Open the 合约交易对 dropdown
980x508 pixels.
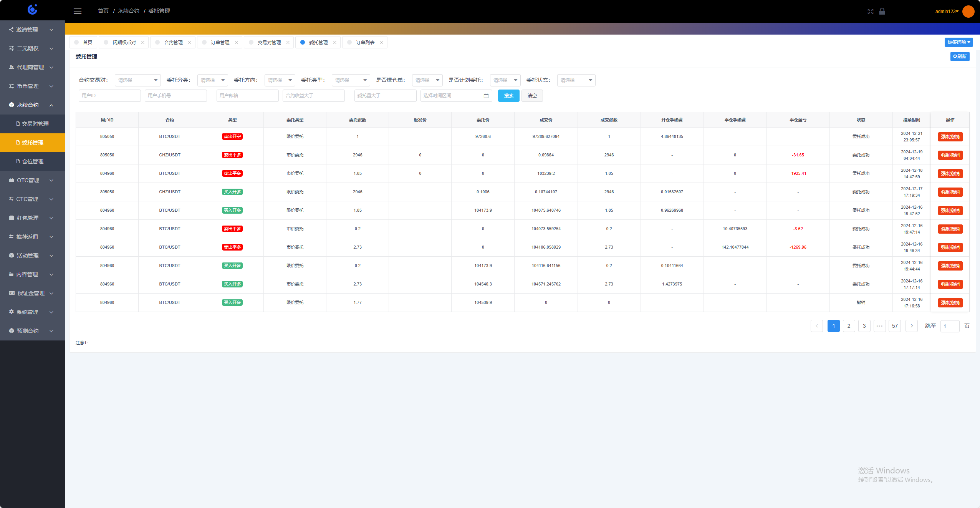(137, 80)
